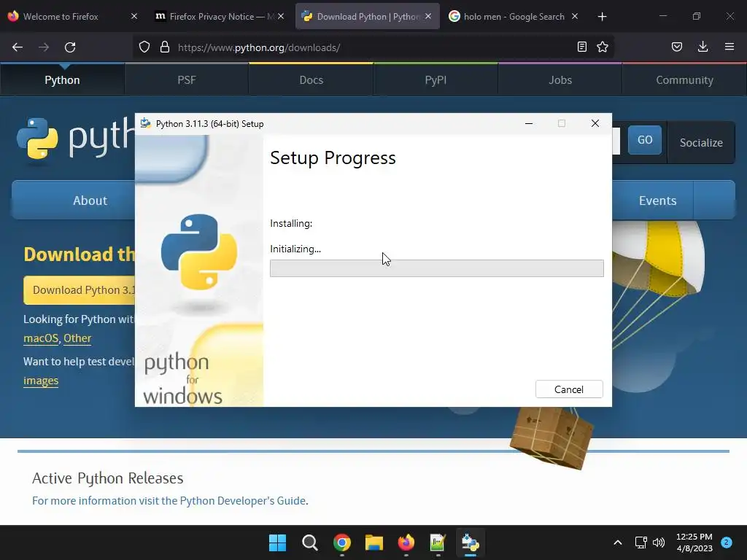The image size is (747, 560).
Task: Open the PyPI navigation item
Action: 436,80
